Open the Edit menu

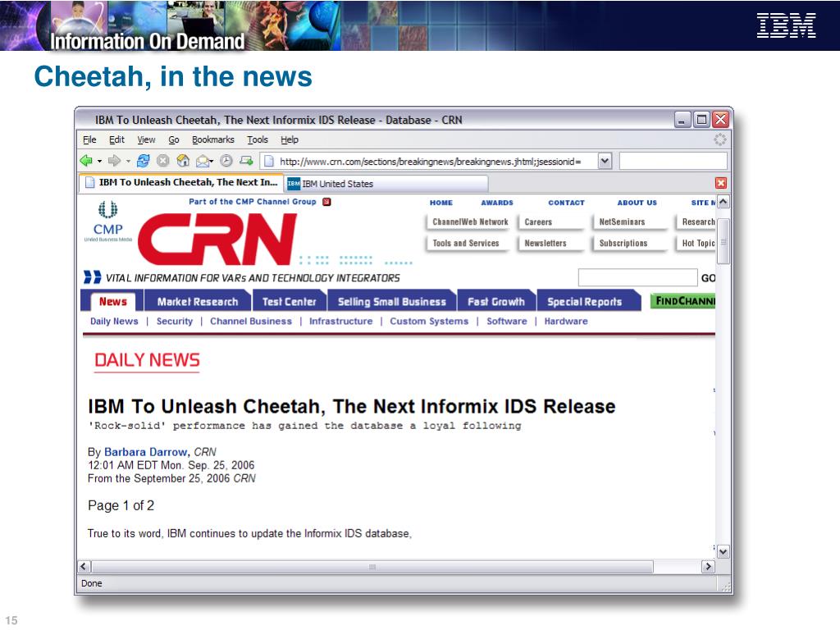[116, 139]
